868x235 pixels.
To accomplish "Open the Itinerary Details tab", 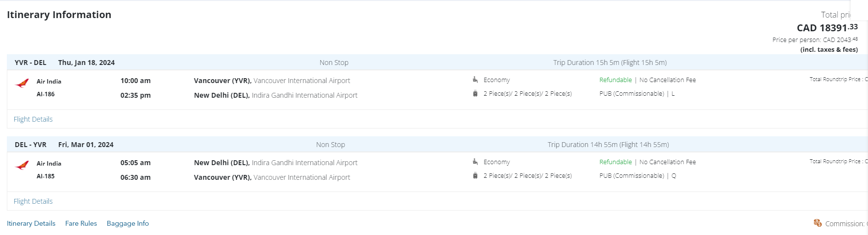I will pyautogui.click(x=31, y=223).
